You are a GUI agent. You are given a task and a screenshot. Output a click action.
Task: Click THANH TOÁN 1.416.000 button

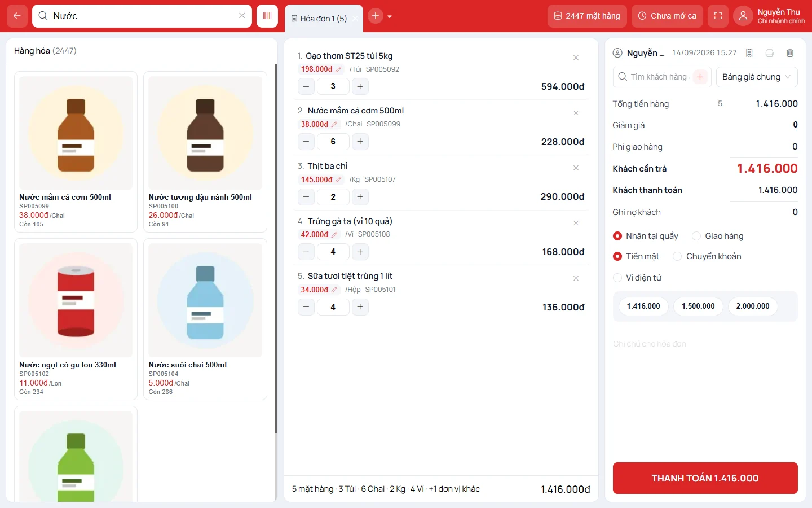point(705,478)
